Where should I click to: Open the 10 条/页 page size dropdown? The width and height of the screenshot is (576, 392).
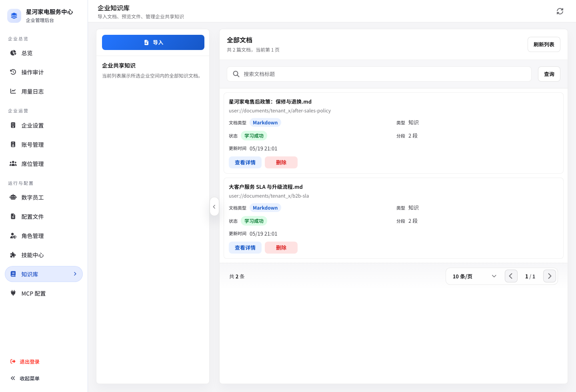474,276
